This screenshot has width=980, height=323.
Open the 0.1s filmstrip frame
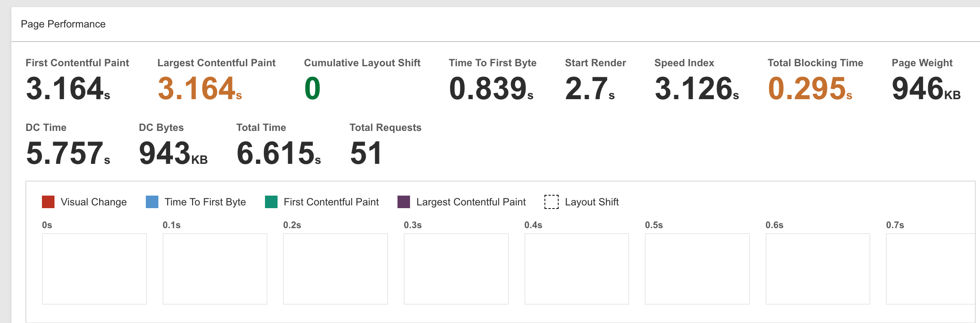click(215, 269)
